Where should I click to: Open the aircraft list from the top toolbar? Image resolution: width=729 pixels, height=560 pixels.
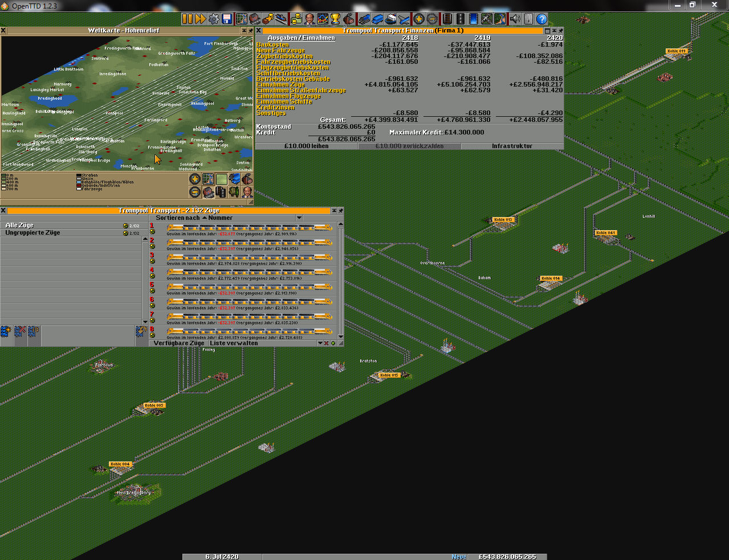coord(404,19)
